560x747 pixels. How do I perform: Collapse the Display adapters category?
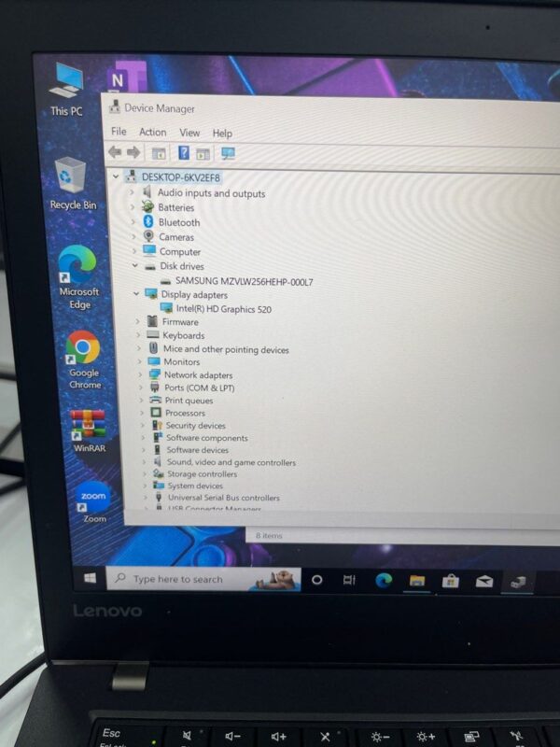pyautogui.click(x=136, y=293)
